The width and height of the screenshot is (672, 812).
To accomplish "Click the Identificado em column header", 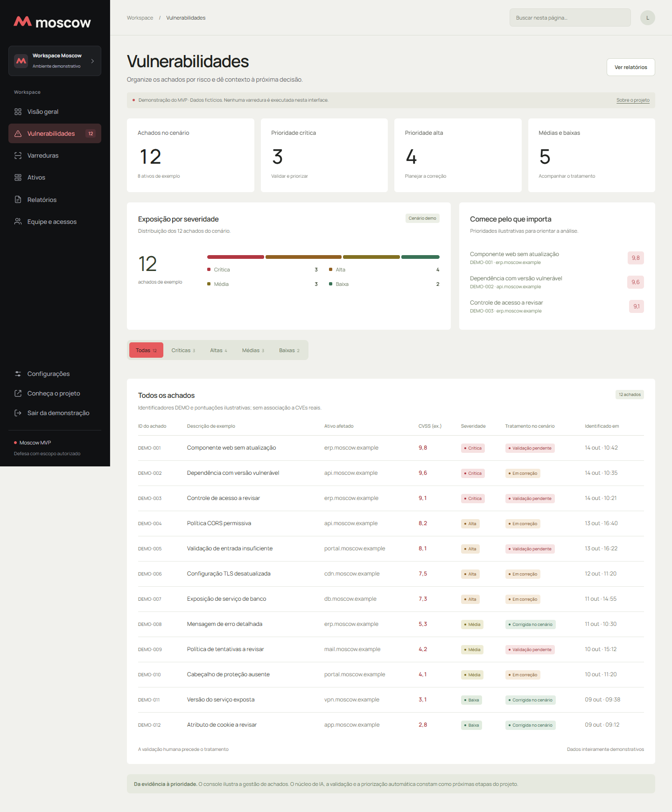I will (602, 426).
